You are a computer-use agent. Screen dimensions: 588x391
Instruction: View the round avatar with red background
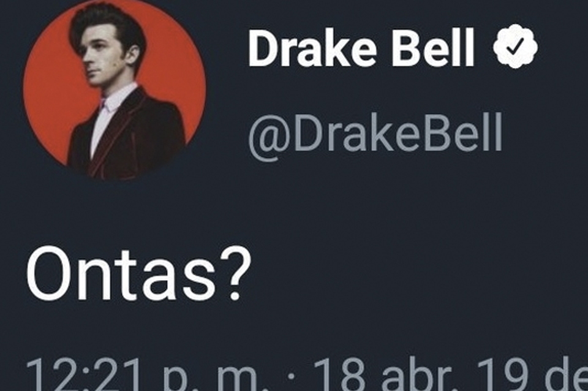pos(115,89)
